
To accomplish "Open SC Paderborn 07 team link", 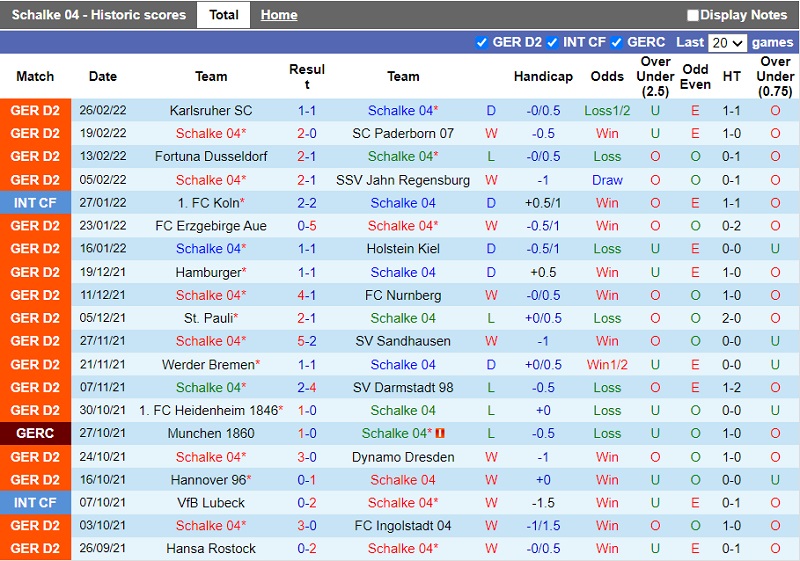I will [403, 134].
